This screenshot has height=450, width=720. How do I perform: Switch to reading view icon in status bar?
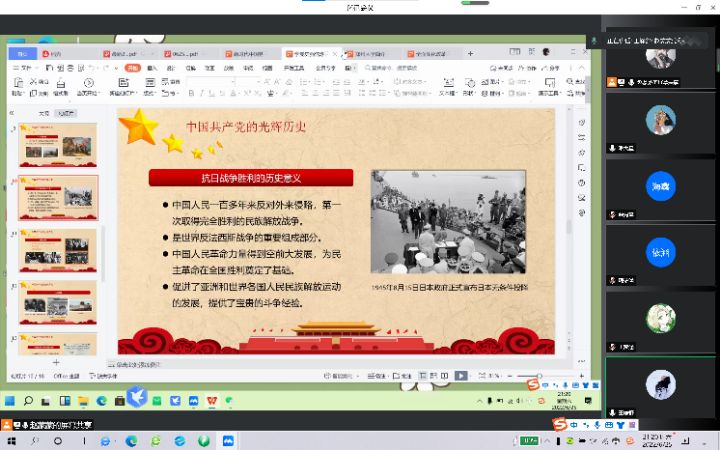[x=446, y=376]
